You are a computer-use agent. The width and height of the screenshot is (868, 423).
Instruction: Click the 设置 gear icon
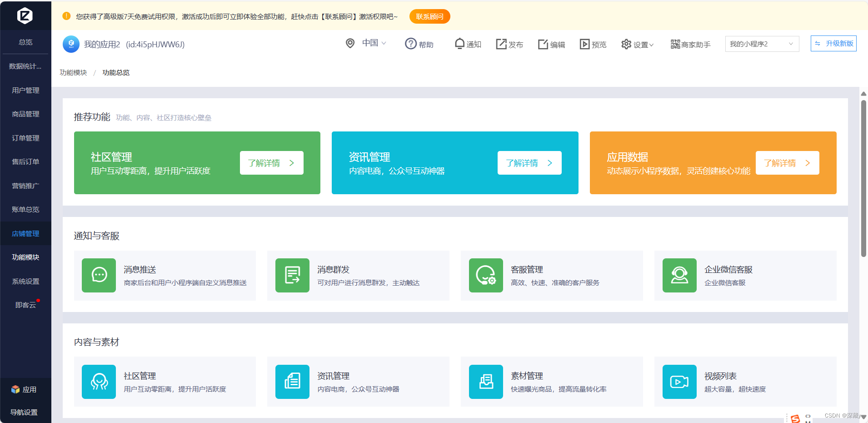[626, 44]
